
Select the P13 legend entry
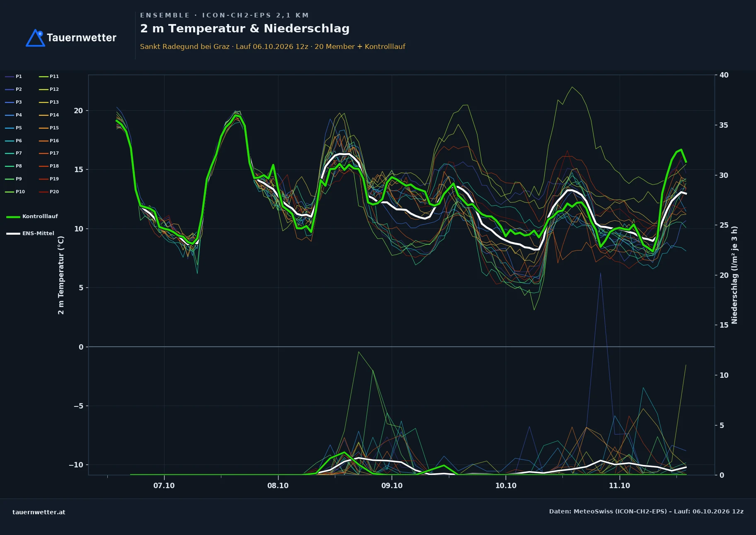pyautogui.click(x=49, y=102)
